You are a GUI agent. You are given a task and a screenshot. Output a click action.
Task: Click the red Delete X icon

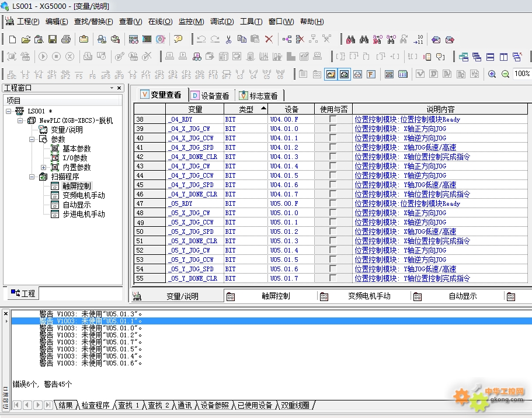269,39
